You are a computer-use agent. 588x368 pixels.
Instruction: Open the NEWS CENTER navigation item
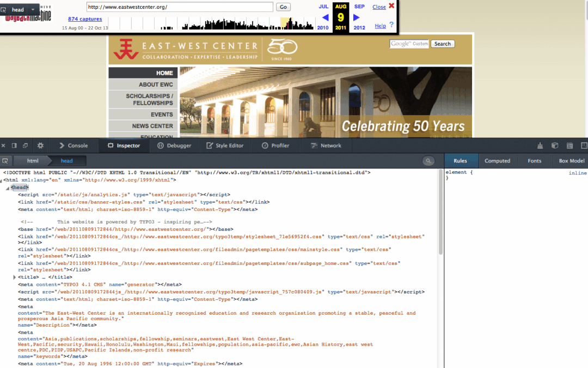143,126
